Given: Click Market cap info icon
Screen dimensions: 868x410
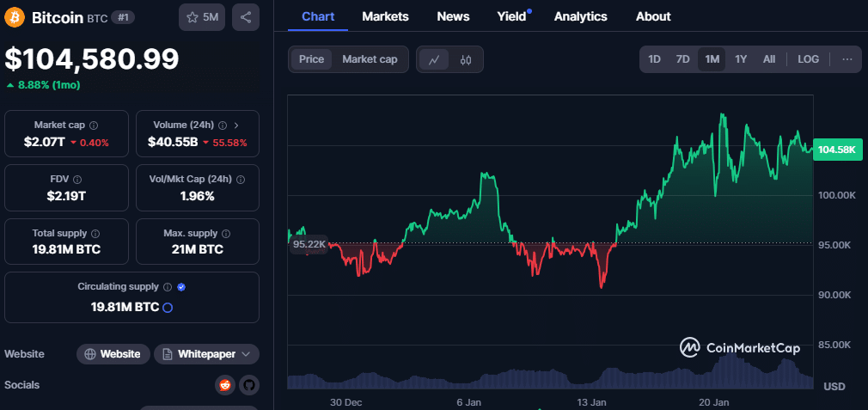Looking at the screenshot, I should (x=94, y=125).
